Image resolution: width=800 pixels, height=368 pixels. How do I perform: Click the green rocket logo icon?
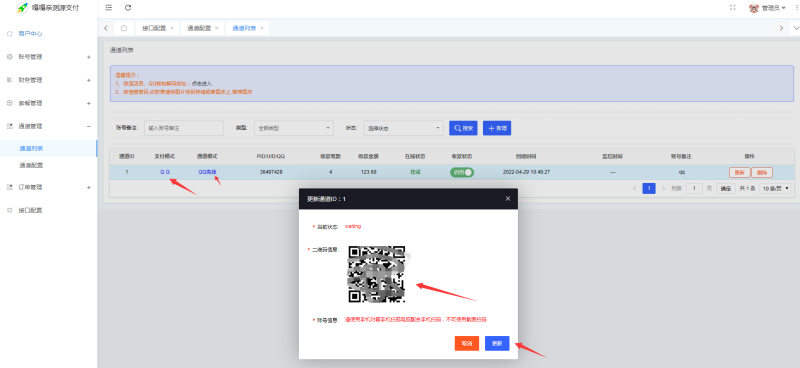22,8
